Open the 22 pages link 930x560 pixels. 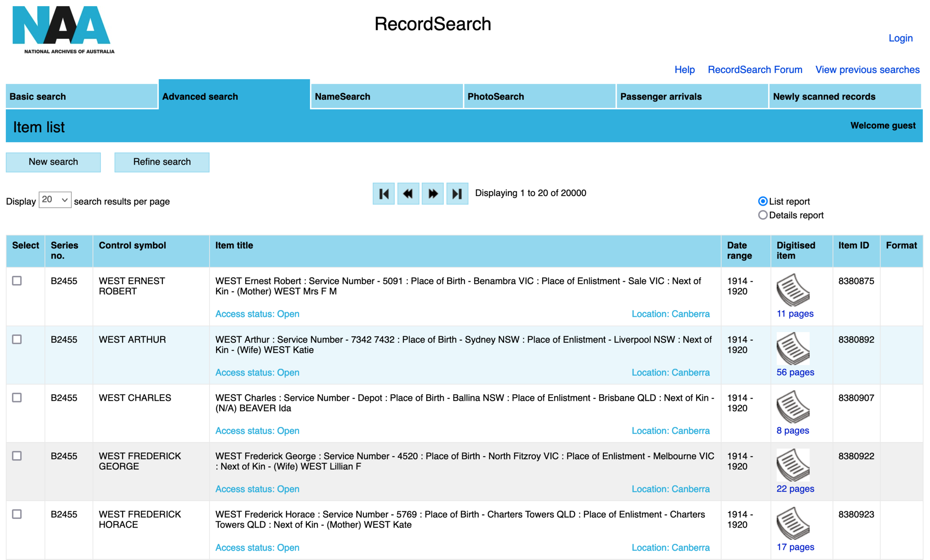(x=795, y=489)
